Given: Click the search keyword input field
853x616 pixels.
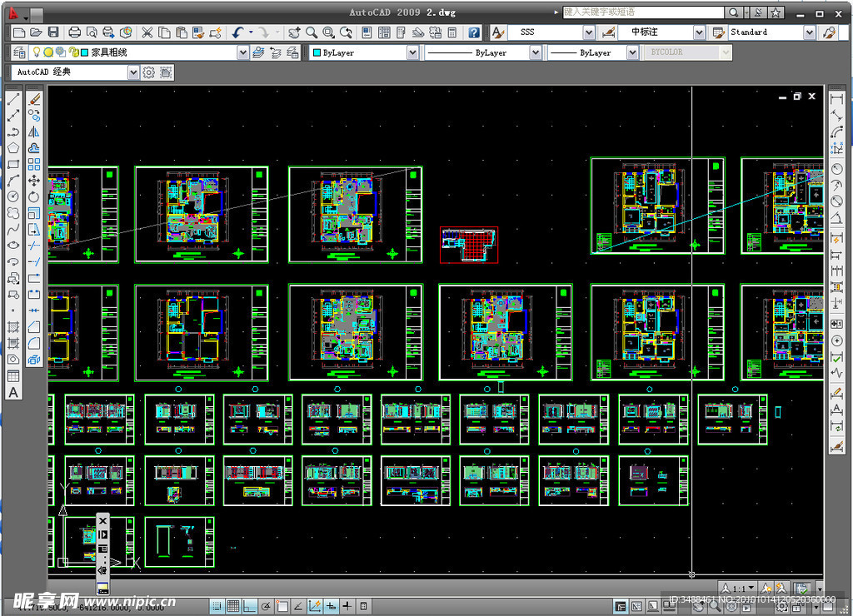Looking at the screenshot, I should coord(642,12).
